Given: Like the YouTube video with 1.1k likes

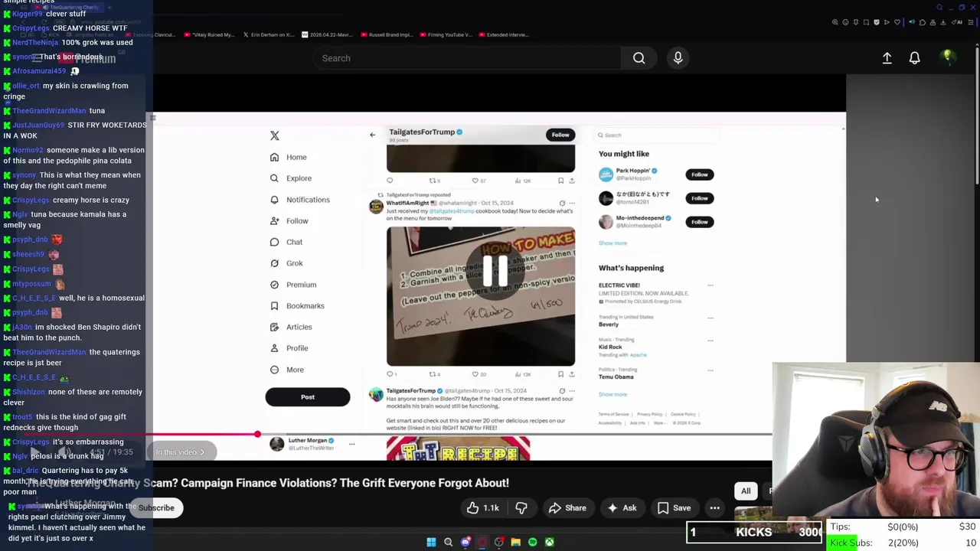Looking at the screenshot, I should click(x=482, y=508).
